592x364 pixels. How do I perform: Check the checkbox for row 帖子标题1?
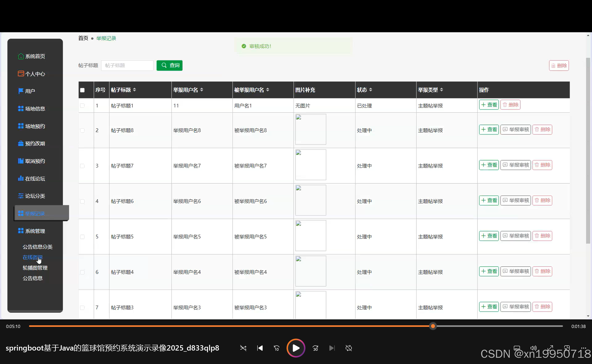tap(82, 106)
